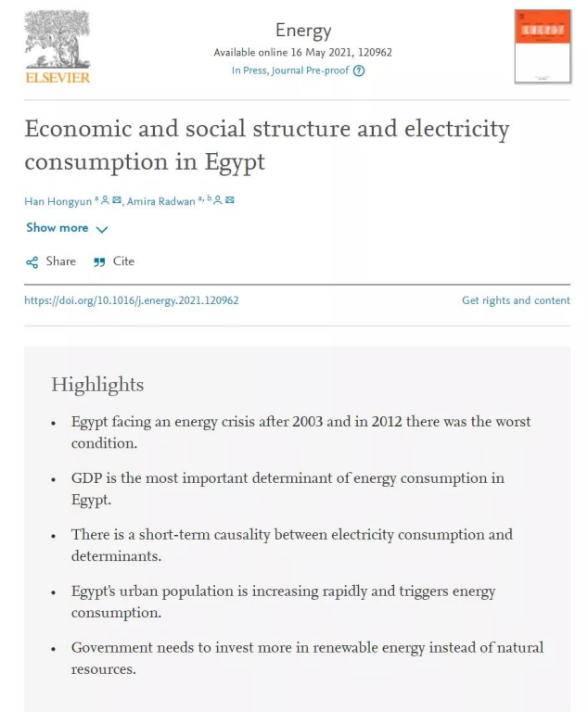This screenshot has height=712, width=588.
Task: Open the article DOI link
Action: [131, 300]
